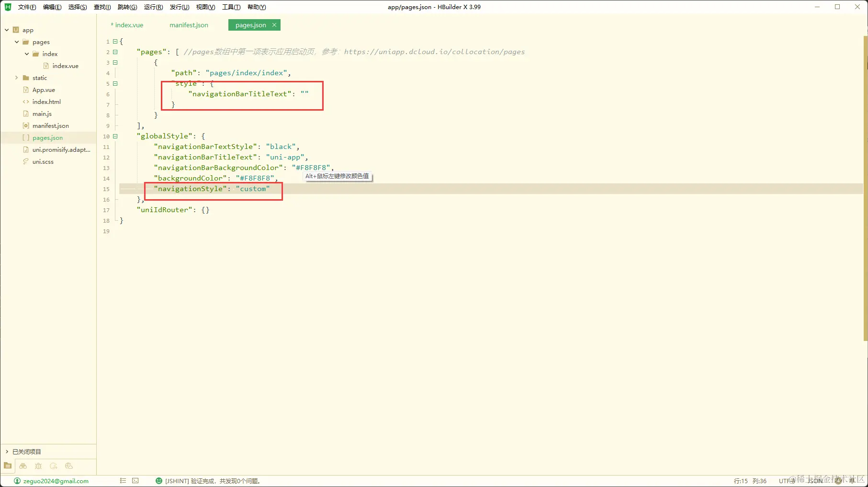Click the column 列:36 indicator

[x=759, y=481]
